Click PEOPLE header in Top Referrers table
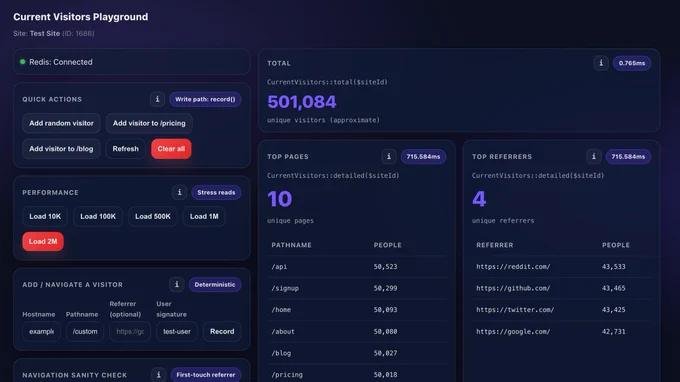 pyautogui.click(x=616, y=245)
